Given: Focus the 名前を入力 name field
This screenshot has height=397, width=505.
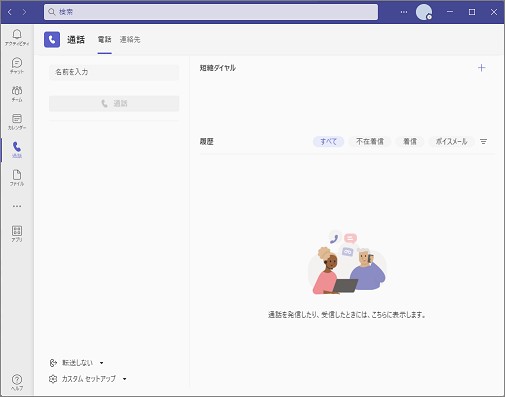Looking at the screenshot, I should pyautogui.click(x=114, y=72).
